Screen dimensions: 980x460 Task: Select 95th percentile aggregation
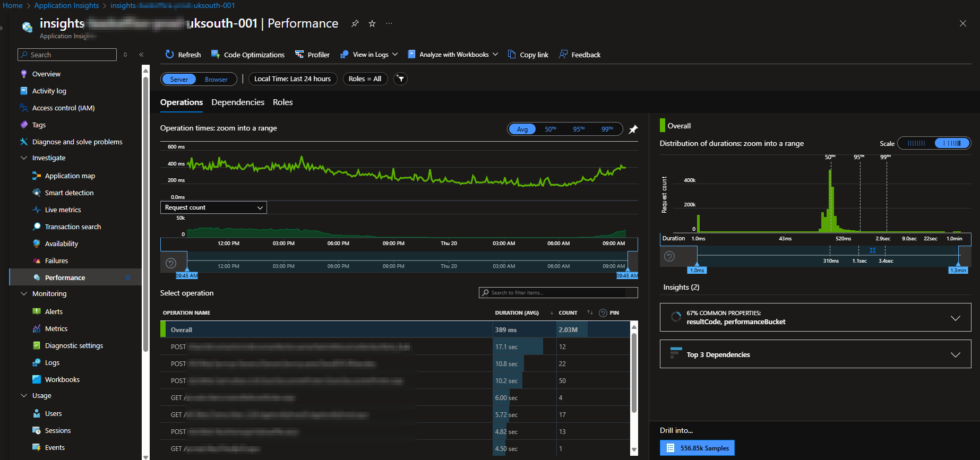[579, 129]
